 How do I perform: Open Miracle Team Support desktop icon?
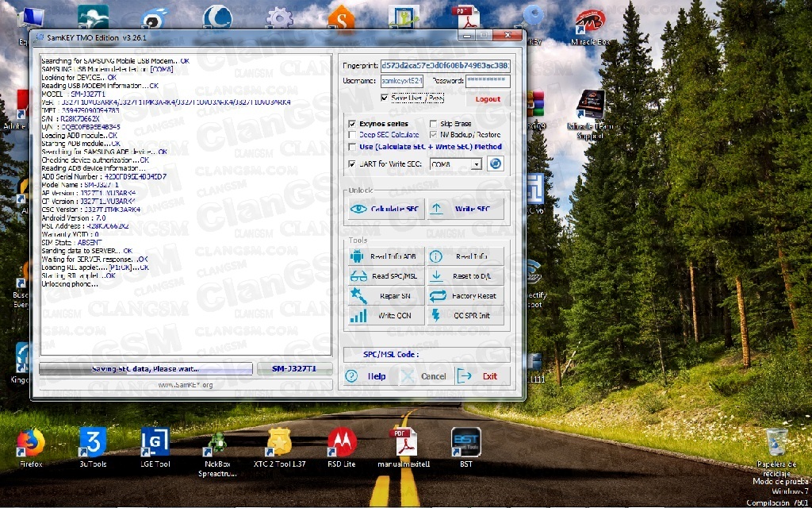click(590, 115)
